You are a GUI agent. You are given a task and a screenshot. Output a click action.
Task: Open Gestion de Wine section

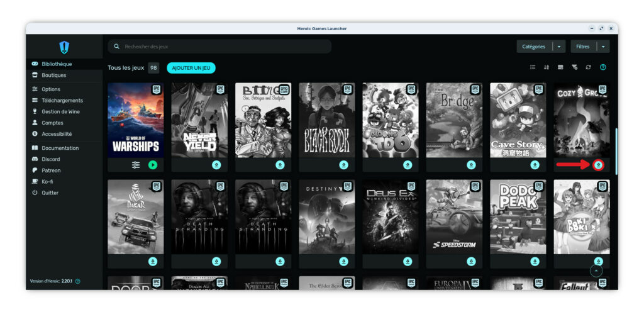coord(60,112)
